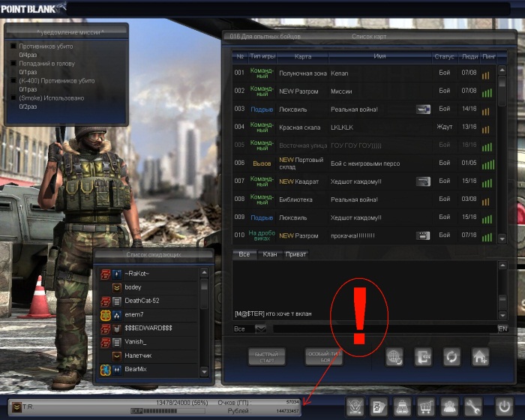
Task: Click the Особый тип боя button
Action: [x=324, y=357]
